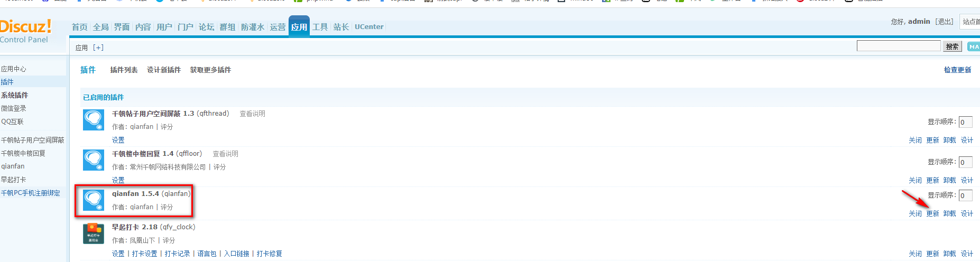The image size is (980, 262).
Task: Click 评分 for qianfan 1.5.4 plugin
Action: click(x=167, y=207)
